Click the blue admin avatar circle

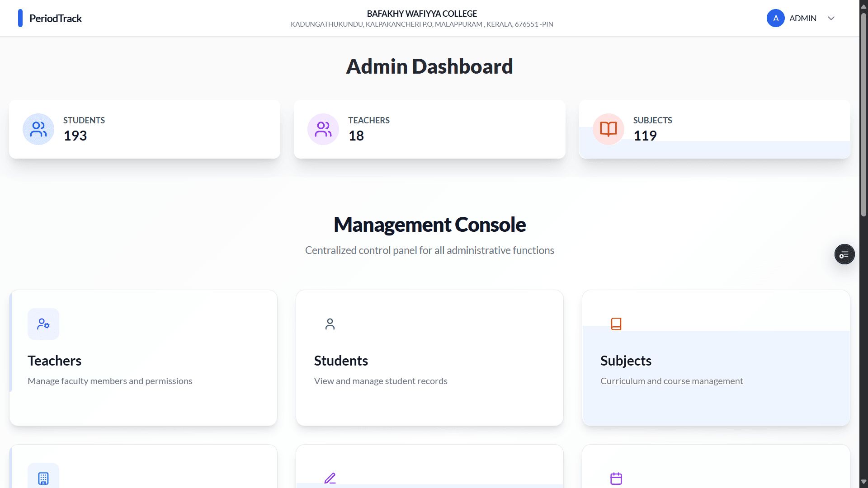coord(776,18)
